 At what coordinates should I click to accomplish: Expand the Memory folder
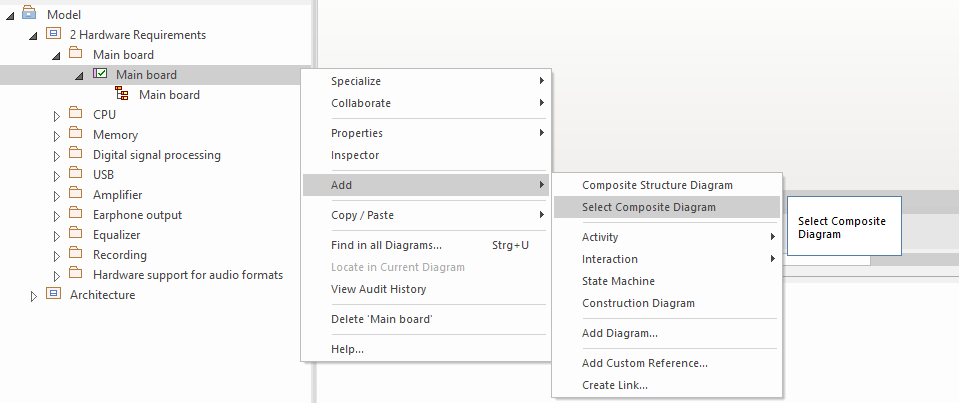click(x=57, y=136)
